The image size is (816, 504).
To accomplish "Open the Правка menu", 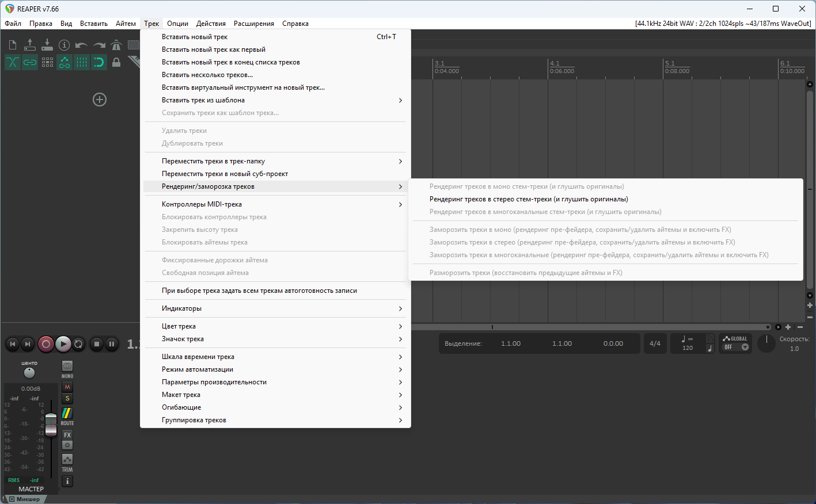I will 41,24.
